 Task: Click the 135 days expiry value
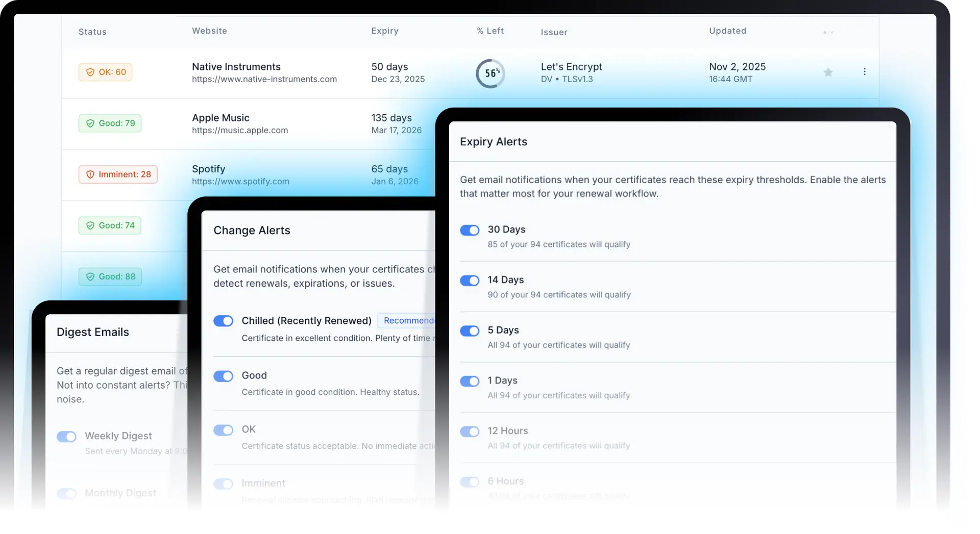point(391,118)
